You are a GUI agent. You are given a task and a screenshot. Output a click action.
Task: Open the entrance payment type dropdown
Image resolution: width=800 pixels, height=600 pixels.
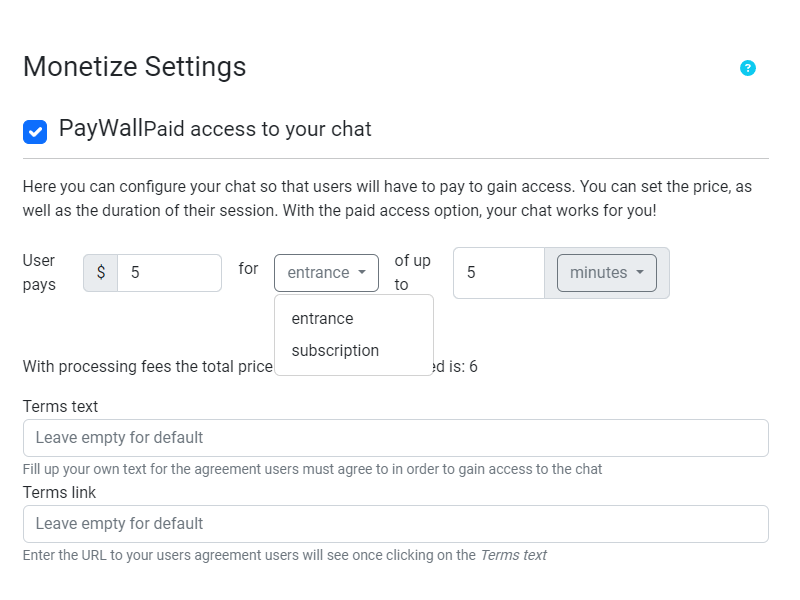(326, 272)
